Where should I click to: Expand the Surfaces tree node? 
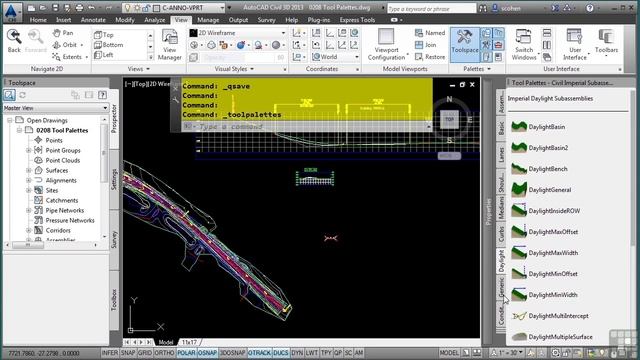(29, 170)
